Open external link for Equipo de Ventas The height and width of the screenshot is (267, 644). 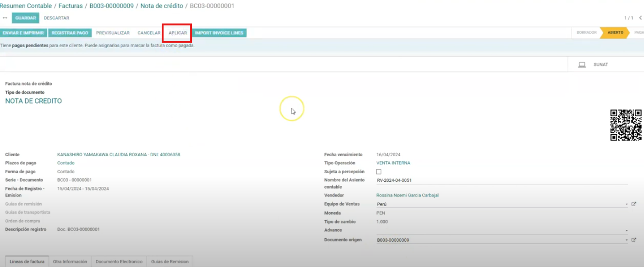click(x=634, y=204)
